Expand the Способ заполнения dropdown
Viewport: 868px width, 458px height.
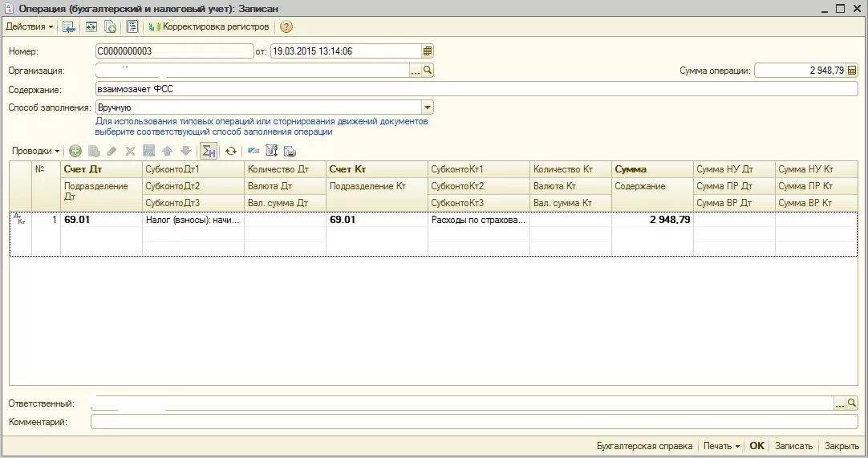pyautogui.click(x=428, y=107)
